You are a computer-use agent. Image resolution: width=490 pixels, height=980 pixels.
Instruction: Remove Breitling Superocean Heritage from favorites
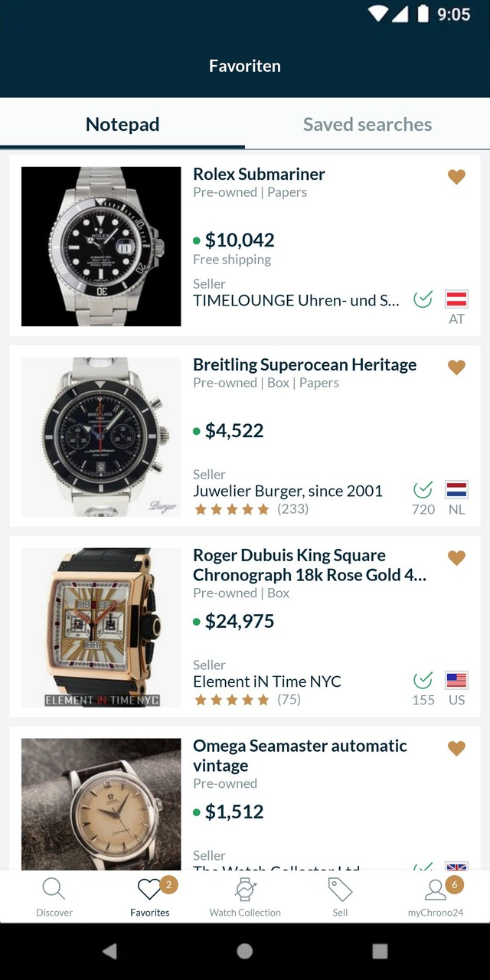456,367
